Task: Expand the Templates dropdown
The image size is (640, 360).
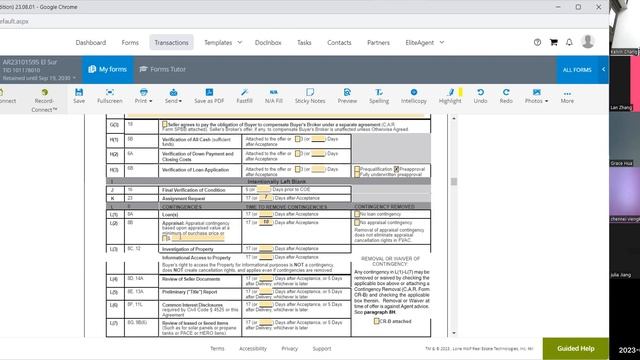Action: click(x=240, y=42)
